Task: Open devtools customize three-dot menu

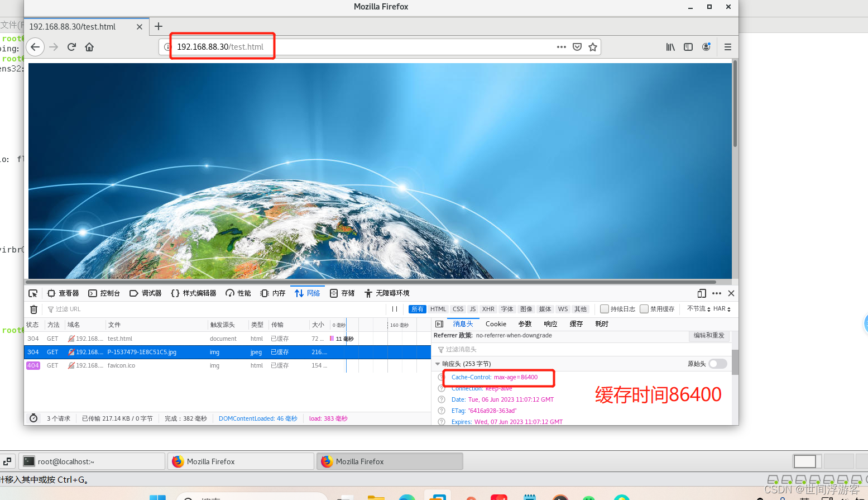Action: pos(717,293)
